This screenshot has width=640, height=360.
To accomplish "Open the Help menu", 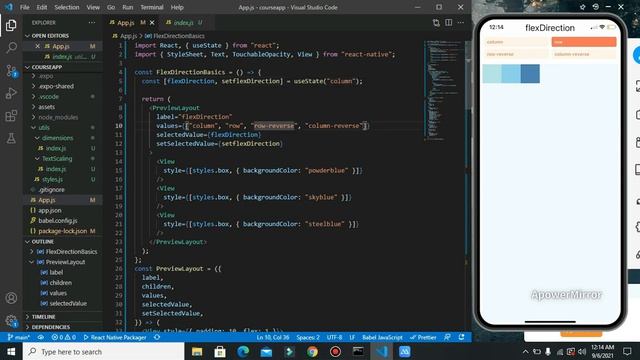I will (177, 7).
